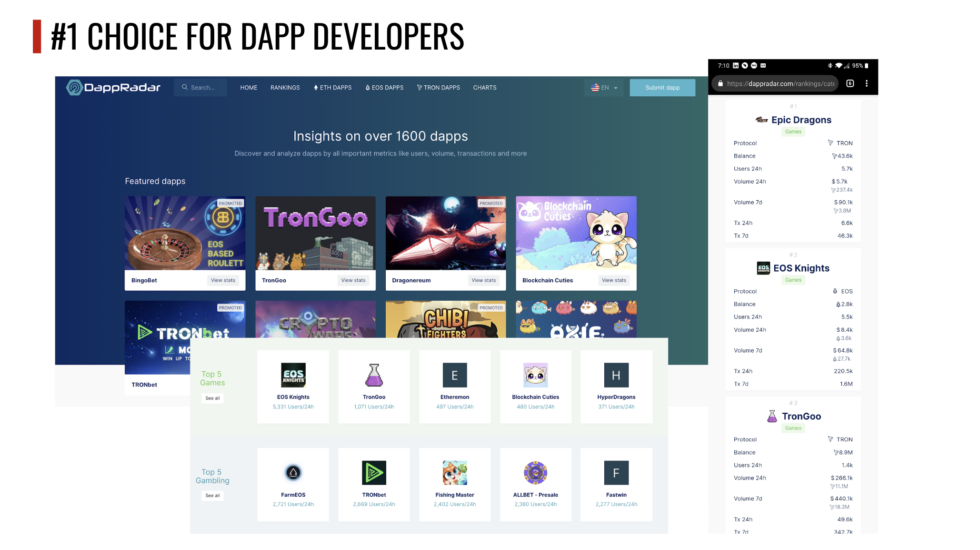Tap the Bluetooth status icon
Viewport: 980px width, 550px height.
[x=830, y=66]
